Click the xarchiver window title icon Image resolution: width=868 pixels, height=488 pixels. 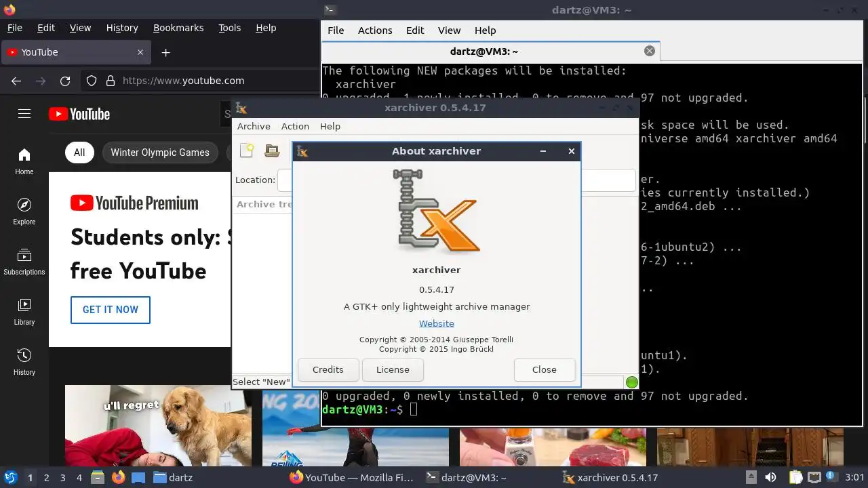[241, 107]
